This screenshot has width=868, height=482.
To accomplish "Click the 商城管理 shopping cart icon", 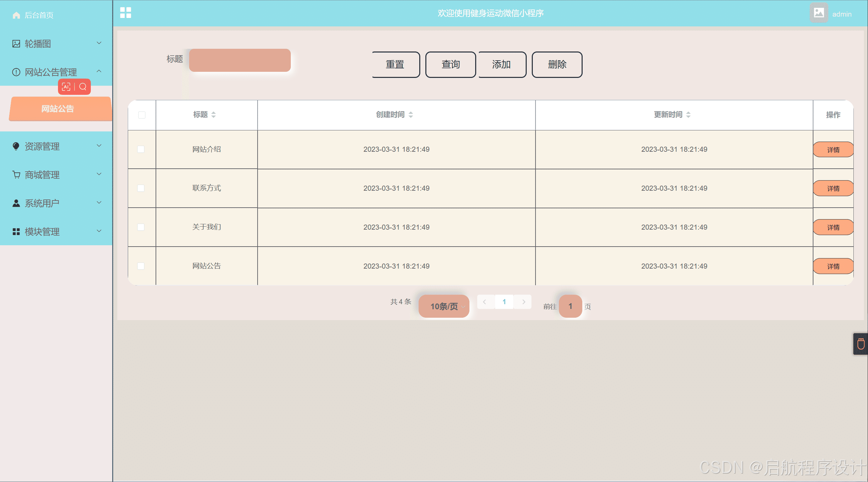I will [16, 175].
